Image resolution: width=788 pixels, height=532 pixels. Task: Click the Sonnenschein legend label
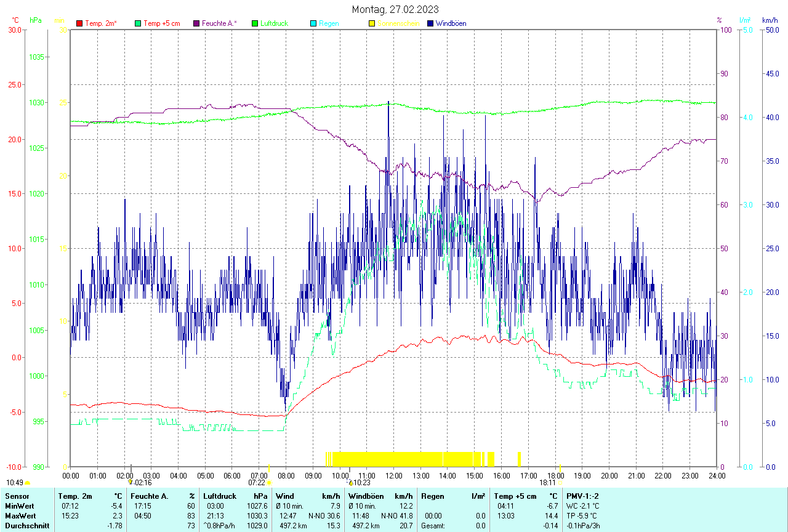tap(398, 23)
